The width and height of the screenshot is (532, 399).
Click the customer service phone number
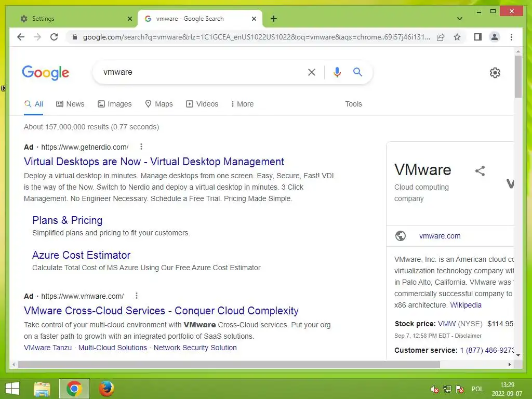(487, 350)
